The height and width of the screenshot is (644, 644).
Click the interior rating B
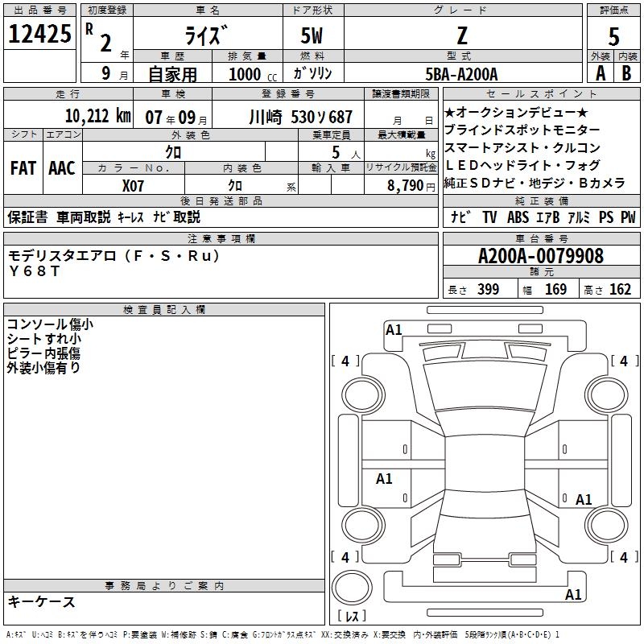[626, 73]
